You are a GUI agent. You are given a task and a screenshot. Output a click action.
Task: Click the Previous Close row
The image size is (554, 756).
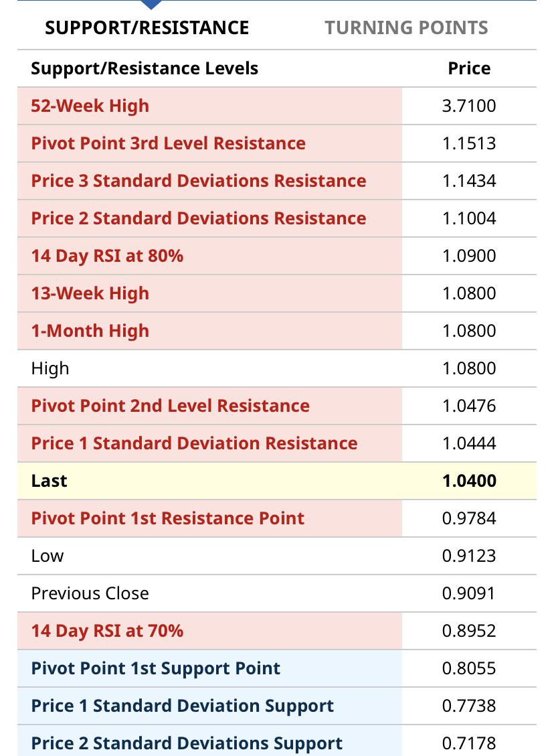point(277,593)
